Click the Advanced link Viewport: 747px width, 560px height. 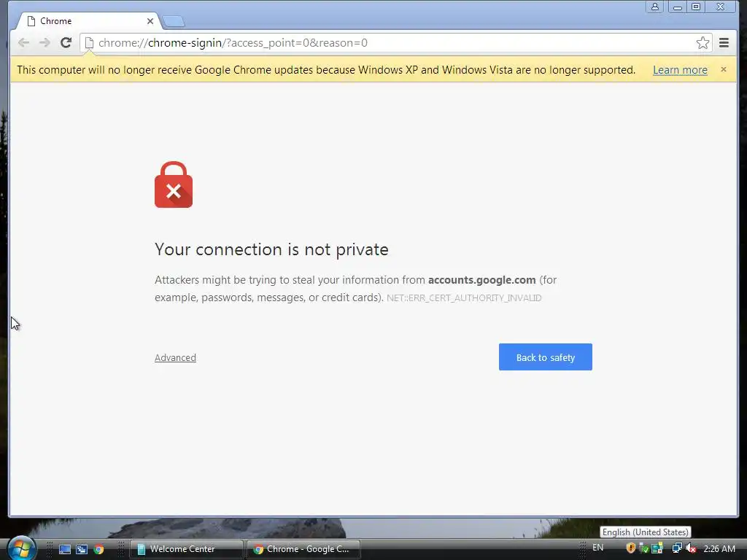click(x=175, y=357)
